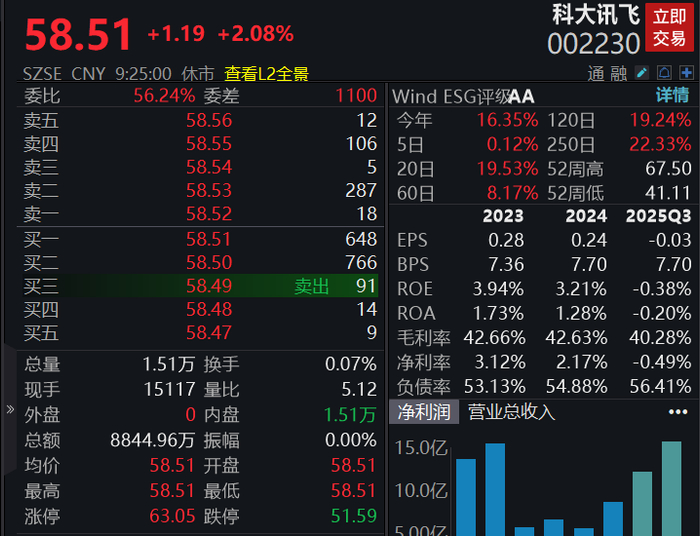Click the latest price 58.51 headline

78,34
